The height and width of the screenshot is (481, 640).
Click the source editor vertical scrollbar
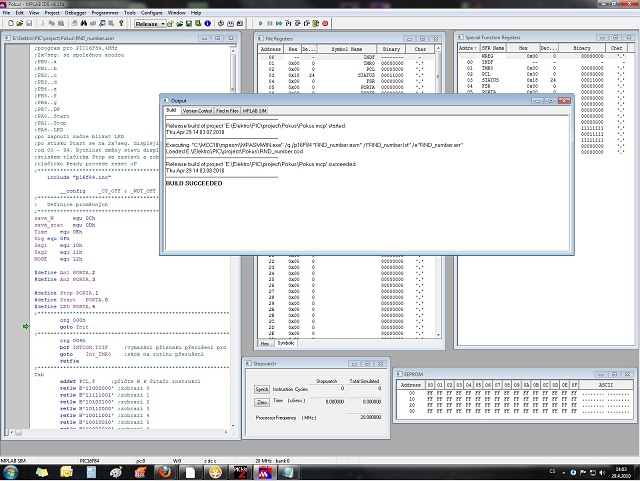233,237
